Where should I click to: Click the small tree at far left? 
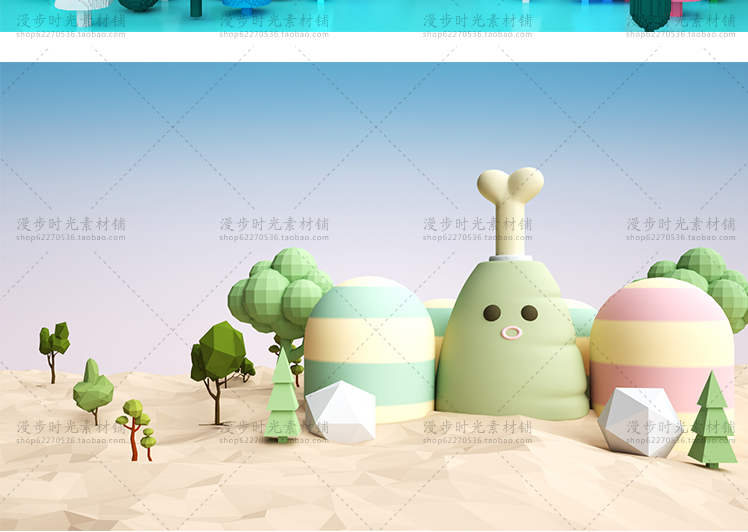tap(53, 345)
